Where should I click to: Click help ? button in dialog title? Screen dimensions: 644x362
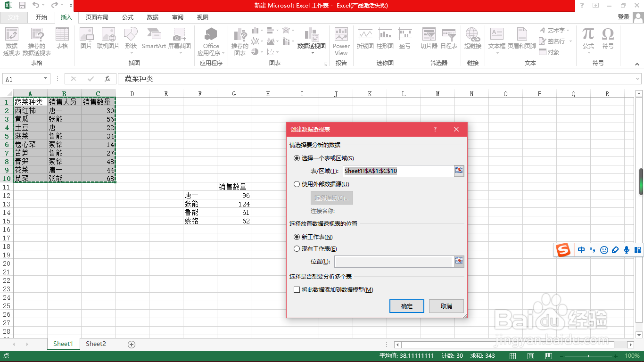[x=435, y=129]
